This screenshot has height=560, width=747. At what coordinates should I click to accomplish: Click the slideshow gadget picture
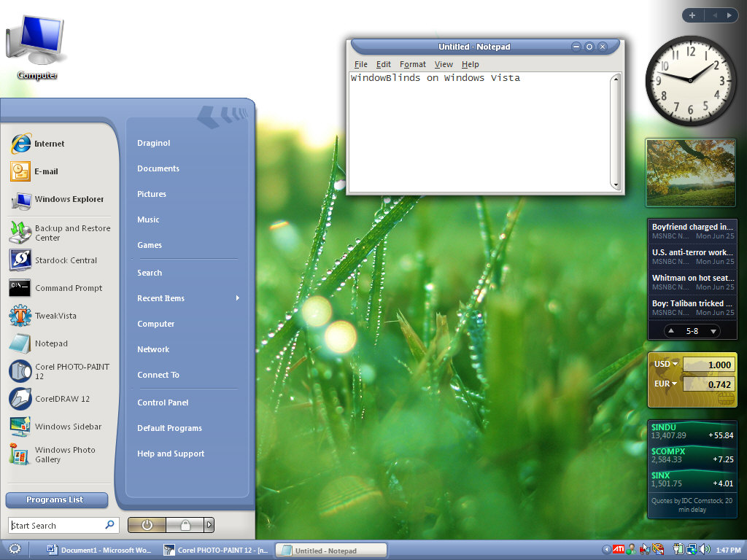pos(691,173)
